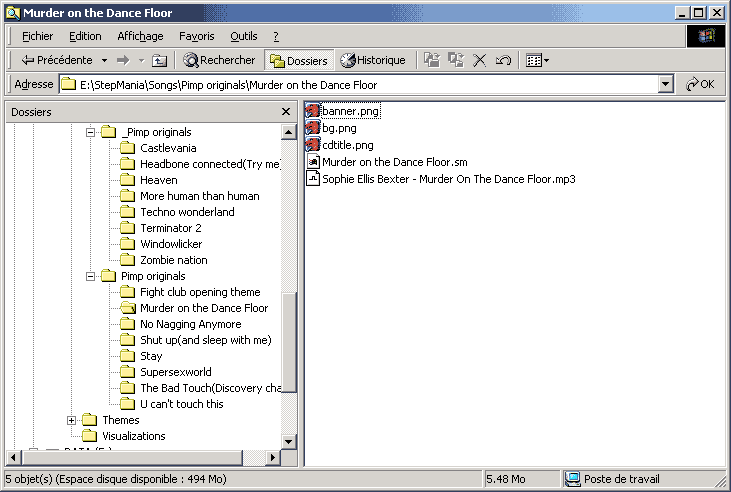Open the ? help menu
Viewport: 731px width, 492px height.
point(276,36)
